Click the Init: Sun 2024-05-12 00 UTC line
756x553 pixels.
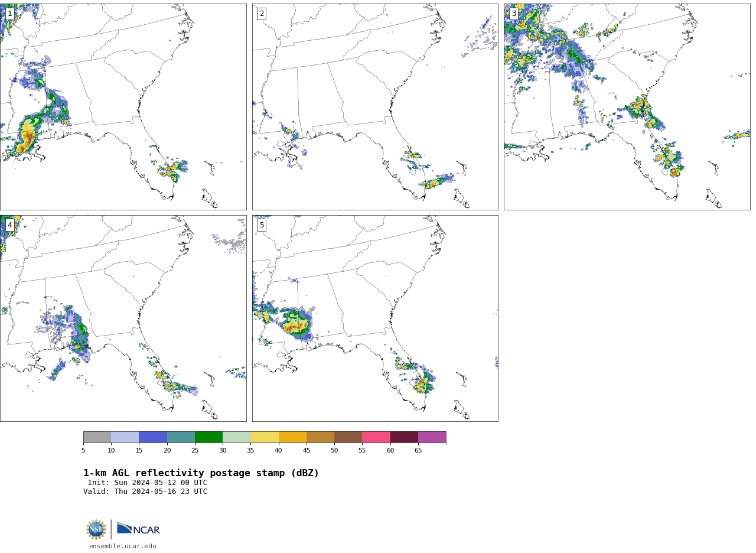(x=148, y=483)
